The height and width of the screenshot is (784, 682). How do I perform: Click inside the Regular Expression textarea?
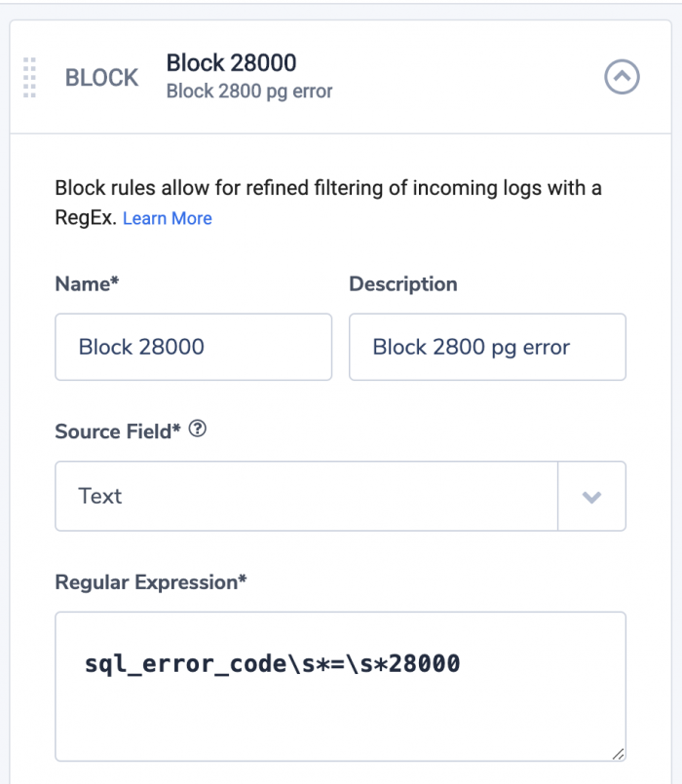pyautogui.click(x=340, y=687)
